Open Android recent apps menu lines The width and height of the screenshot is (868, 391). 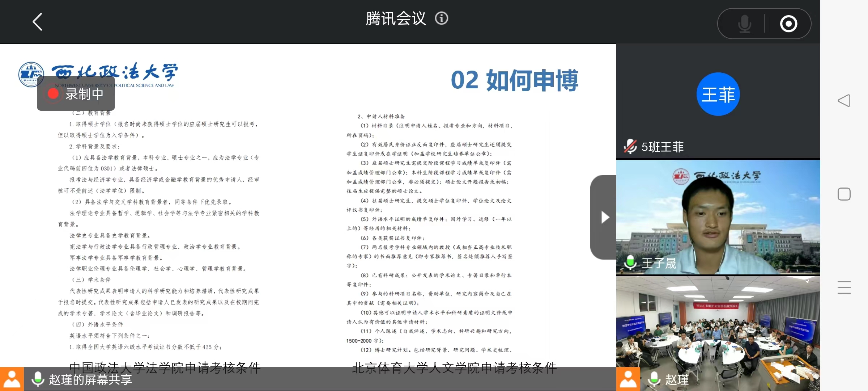tap(844, 287)
